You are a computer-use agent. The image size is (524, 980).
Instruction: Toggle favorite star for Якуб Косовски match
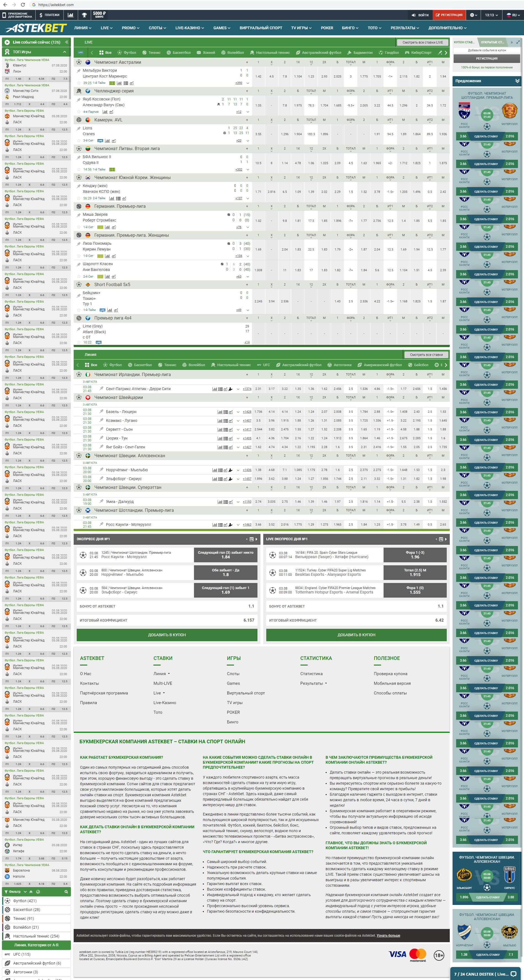tap(79, 112)
